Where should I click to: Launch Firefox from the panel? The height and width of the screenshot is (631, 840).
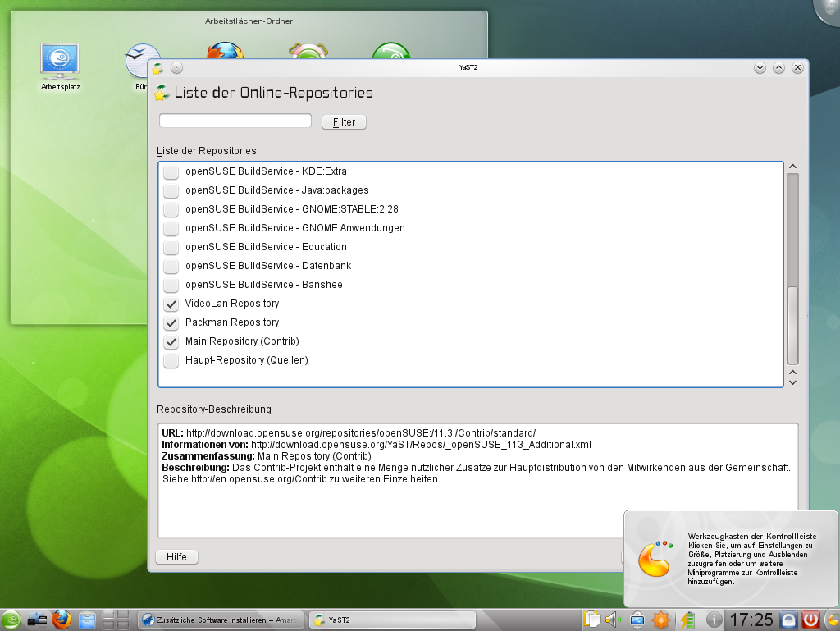click(62, 620)
